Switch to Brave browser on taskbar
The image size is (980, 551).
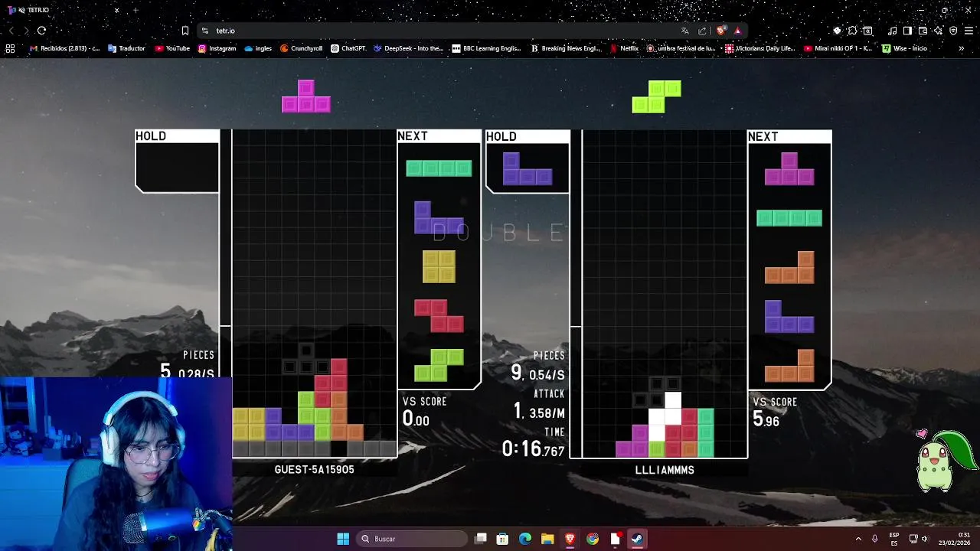click(570, 539)
